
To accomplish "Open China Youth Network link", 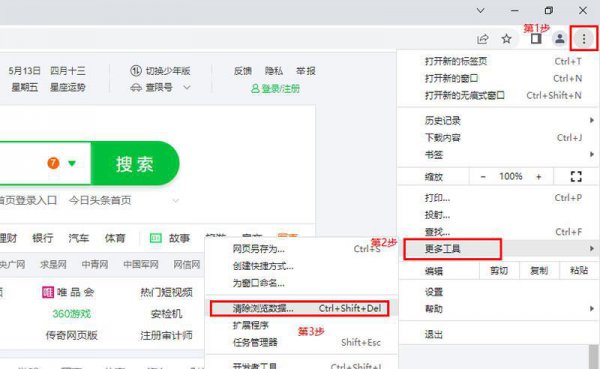I will click(95, 265).
